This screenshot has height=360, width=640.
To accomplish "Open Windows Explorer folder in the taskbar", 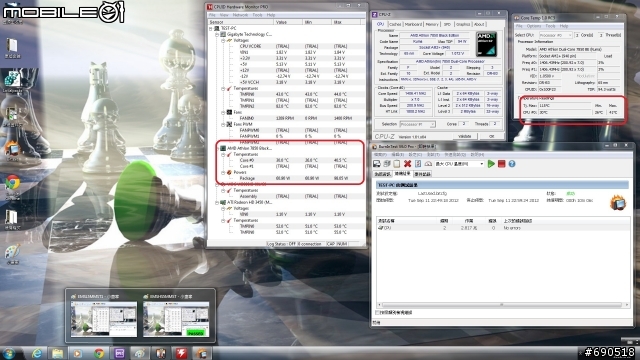I will point(58,353).
